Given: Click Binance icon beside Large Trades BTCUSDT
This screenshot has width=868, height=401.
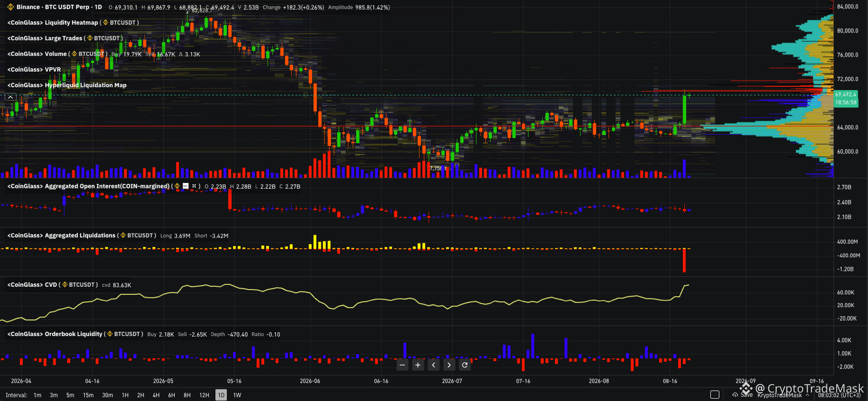Looking at the screenshot, I should [90, 38].
